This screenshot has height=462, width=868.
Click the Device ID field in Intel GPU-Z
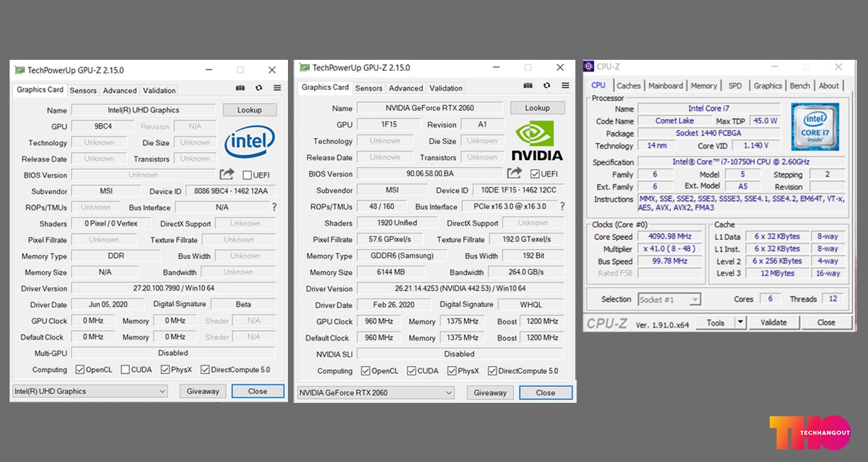230,191
